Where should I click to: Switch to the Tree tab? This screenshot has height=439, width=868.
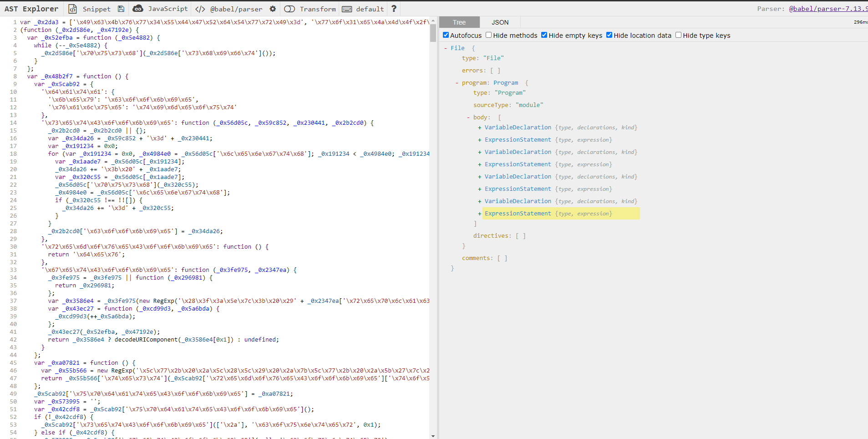pos(459,22)
